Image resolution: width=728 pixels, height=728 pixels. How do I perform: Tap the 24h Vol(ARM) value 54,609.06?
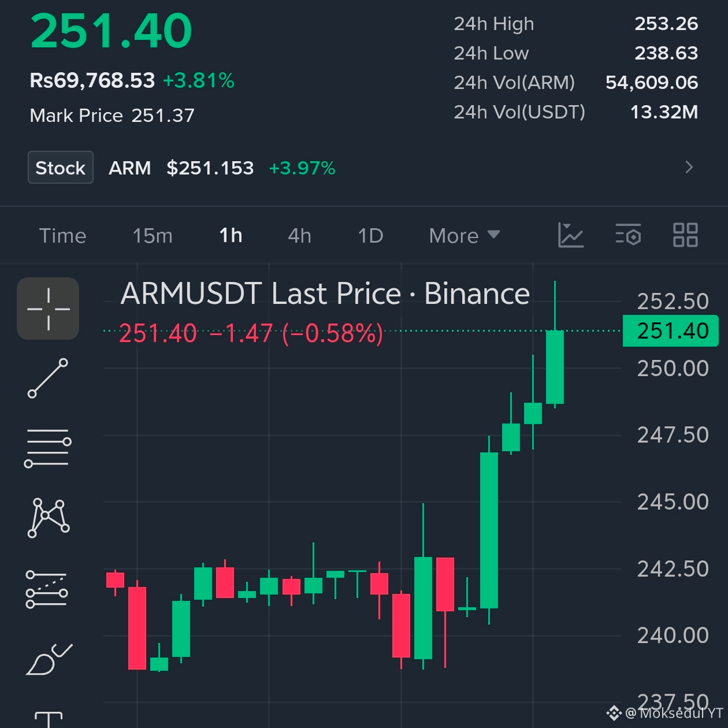[x=652, y=83]
